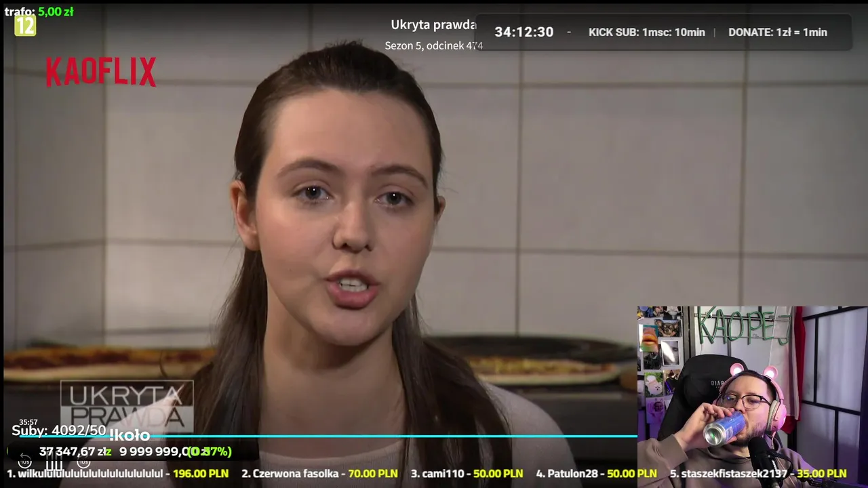Viewport: 868px width, 488px height.
Task: Click the 34:12:30 countdown timer
Action: click(x=524, y=32)
